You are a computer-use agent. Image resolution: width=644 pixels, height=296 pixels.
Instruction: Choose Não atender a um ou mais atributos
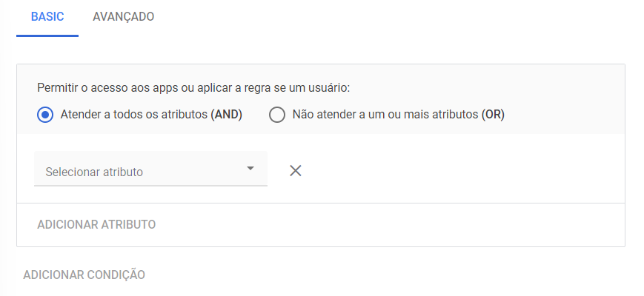click(387, 115)
